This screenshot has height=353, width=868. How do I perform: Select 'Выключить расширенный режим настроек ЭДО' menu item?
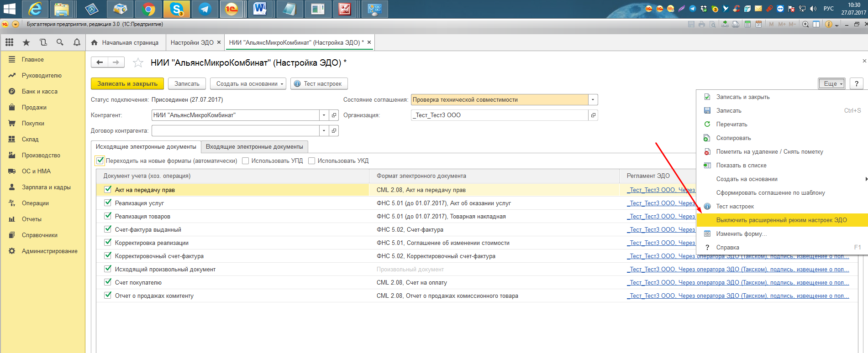tap(781, 220)
